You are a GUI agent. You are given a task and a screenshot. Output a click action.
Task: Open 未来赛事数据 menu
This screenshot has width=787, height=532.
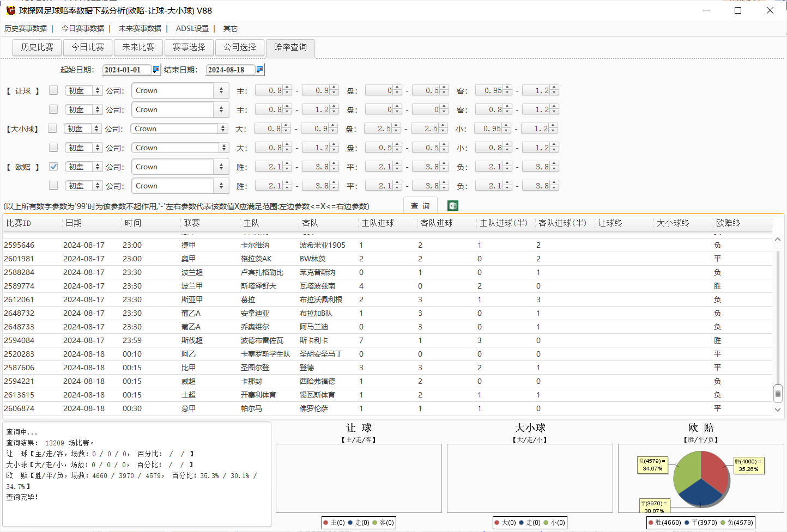(x=140, y=28)
